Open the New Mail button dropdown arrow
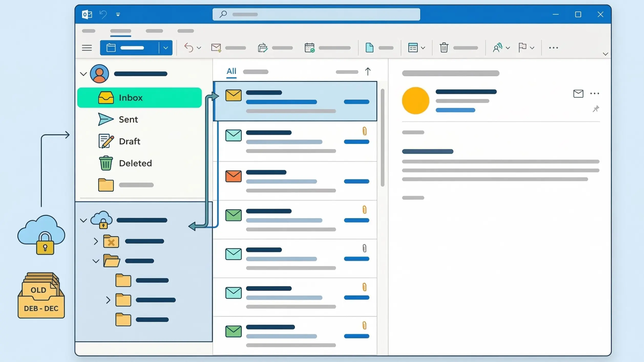 [165, 48]
